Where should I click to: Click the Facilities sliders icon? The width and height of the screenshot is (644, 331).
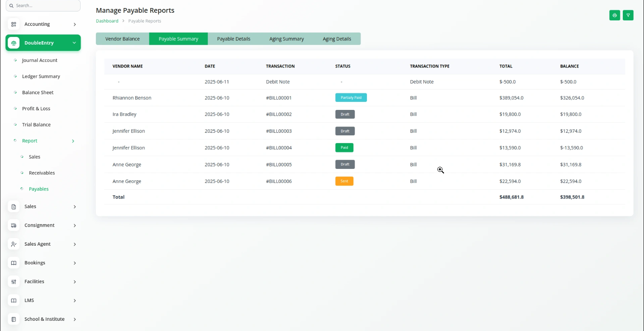pyautogui.click(x=14, y=282)
